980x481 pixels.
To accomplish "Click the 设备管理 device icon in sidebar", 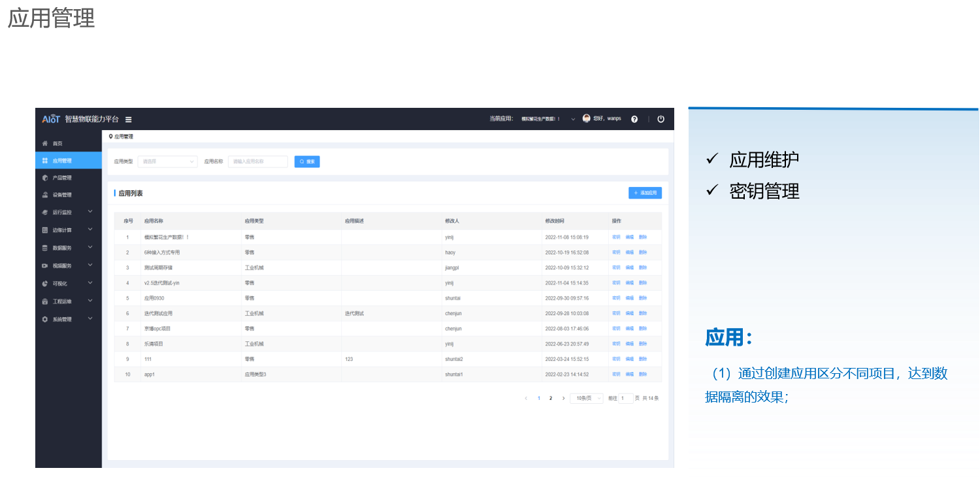I will pos(45,195).
